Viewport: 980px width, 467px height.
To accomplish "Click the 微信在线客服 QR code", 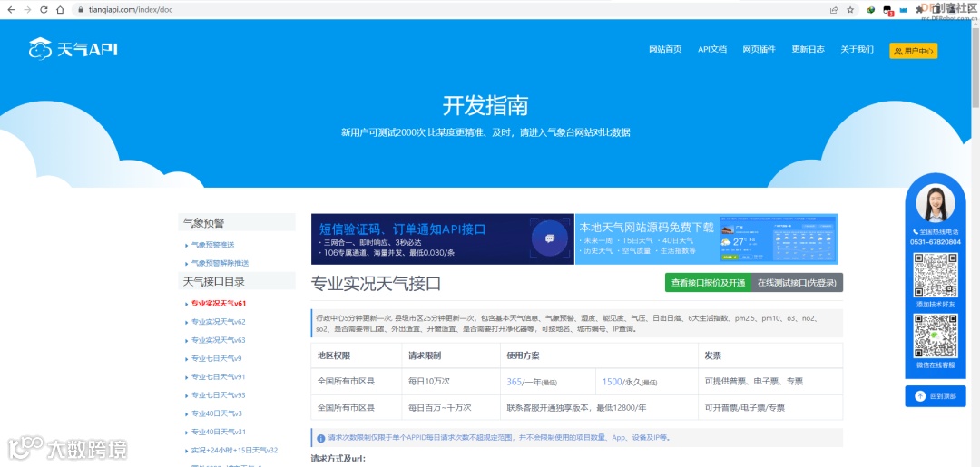I will [x=936, y=336].
